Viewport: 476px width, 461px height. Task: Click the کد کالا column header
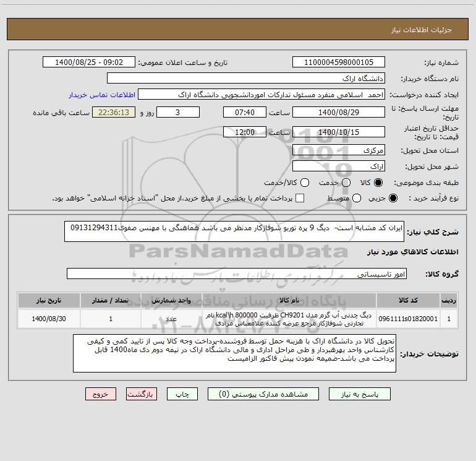pyautogui.click(x=408, y=300)
